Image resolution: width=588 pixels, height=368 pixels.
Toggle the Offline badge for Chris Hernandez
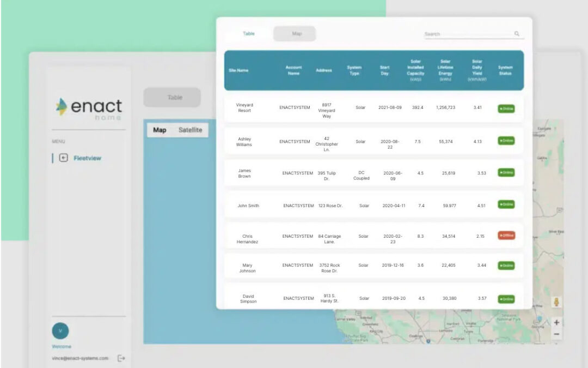click(506, 236)
